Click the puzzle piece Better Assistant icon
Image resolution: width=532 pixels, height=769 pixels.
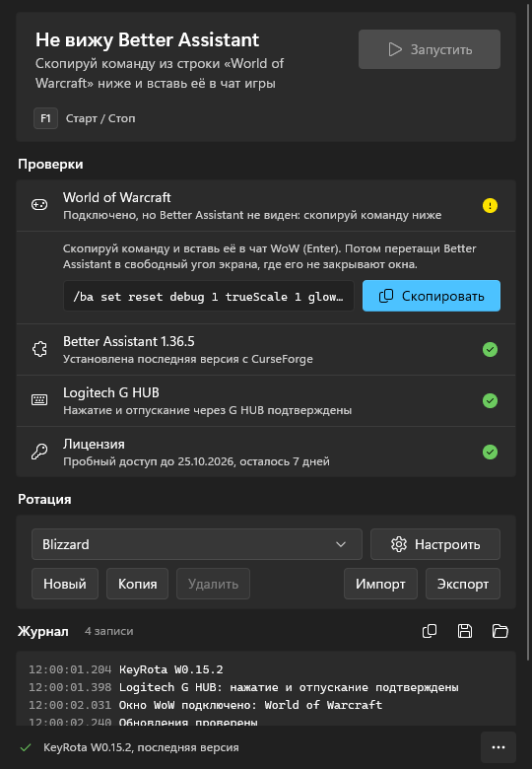coord(39,349)
